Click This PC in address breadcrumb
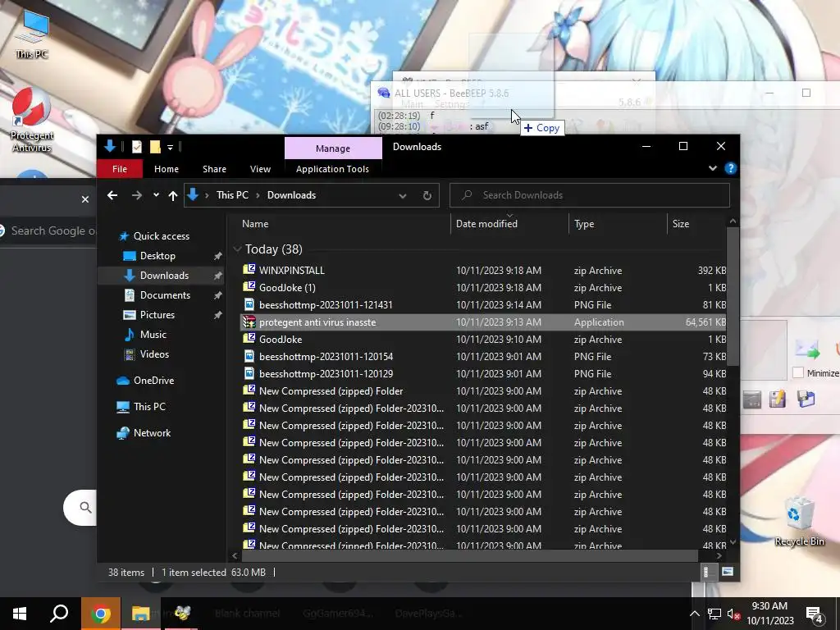The height and width of the screenshot is (630, 840). tap(232, 195)
